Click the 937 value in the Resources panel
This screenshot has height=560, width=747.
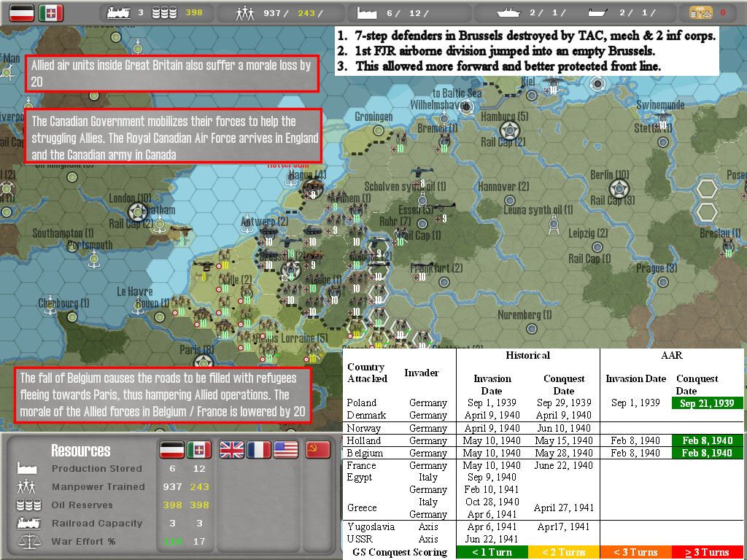point(172,486)
